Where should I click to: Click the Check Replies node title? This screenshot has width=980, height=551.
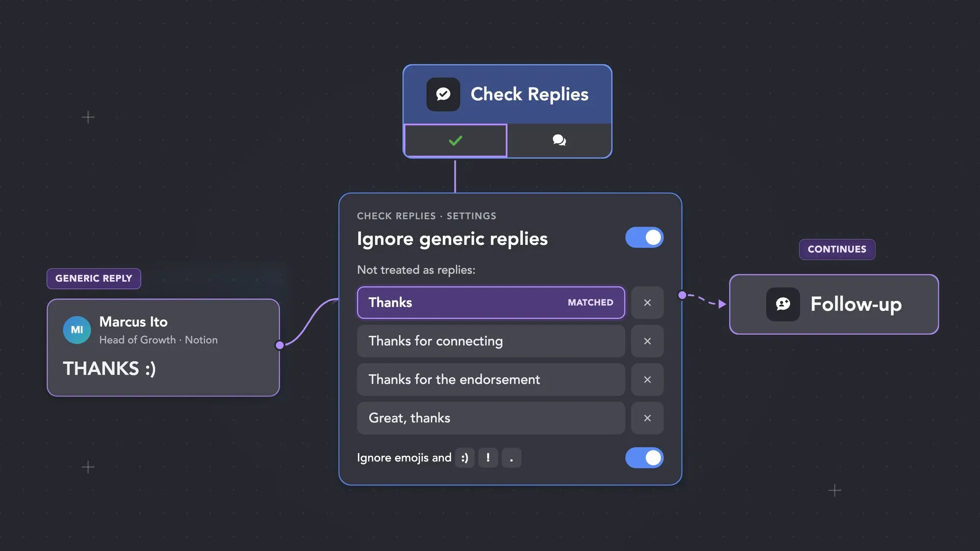coord(529,94)
